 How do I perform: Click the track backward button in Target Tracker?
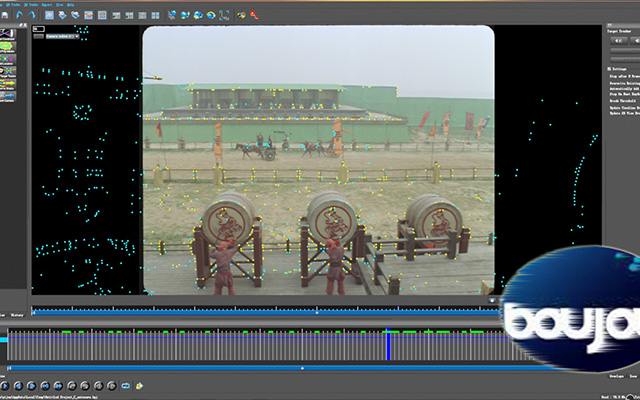pyautogui.click(x=619, y=40)
